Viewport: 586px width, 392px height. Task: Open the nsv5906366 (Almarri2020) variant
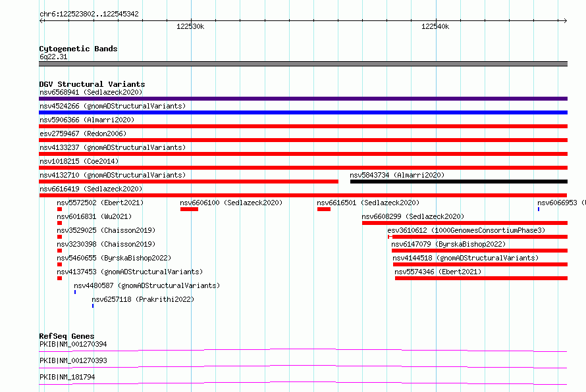[87, 120]
